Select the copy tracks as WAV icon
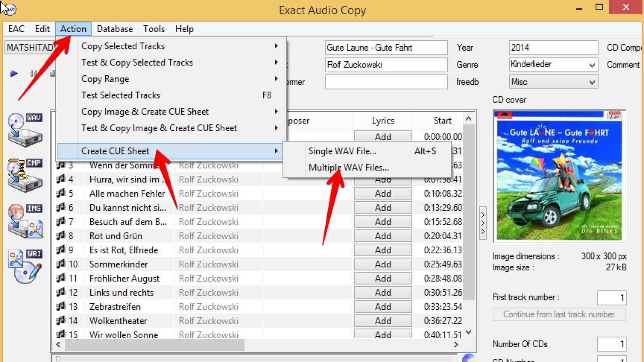This screenshot has width=644, height=362. click(25, 129)
